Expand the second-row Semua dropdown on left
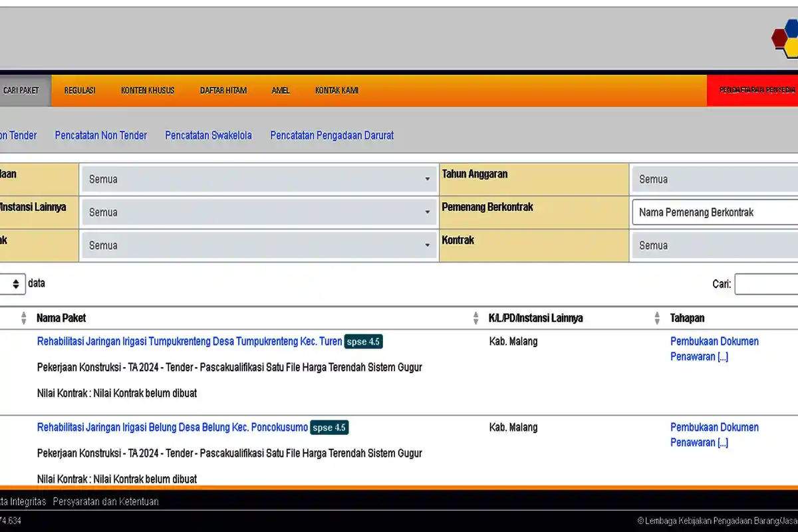This screenshot has width=798, height=532. tap(259, 213)
